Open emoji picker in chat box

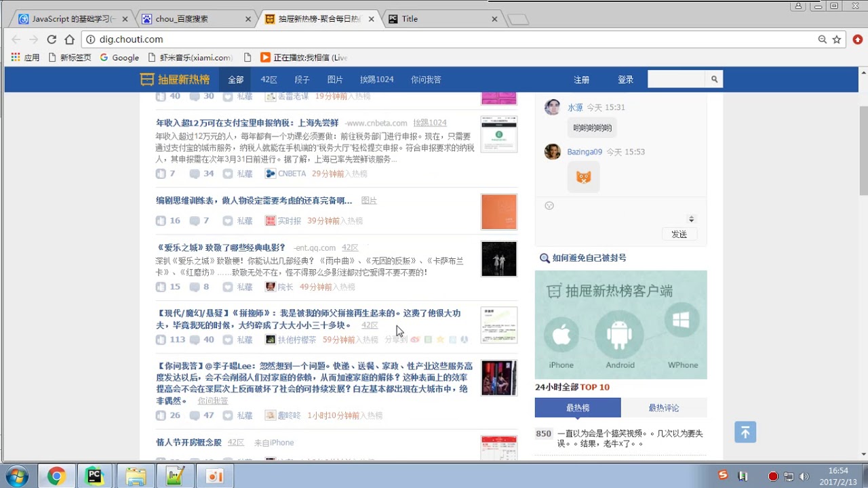[x=549, y=205]
